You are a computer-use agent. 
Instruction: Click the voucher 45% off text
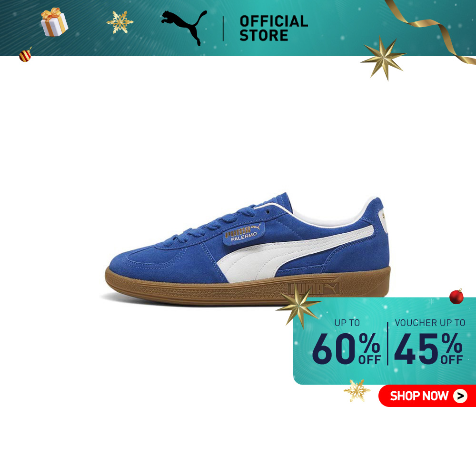pyautogui.click(x=428, y=348)
